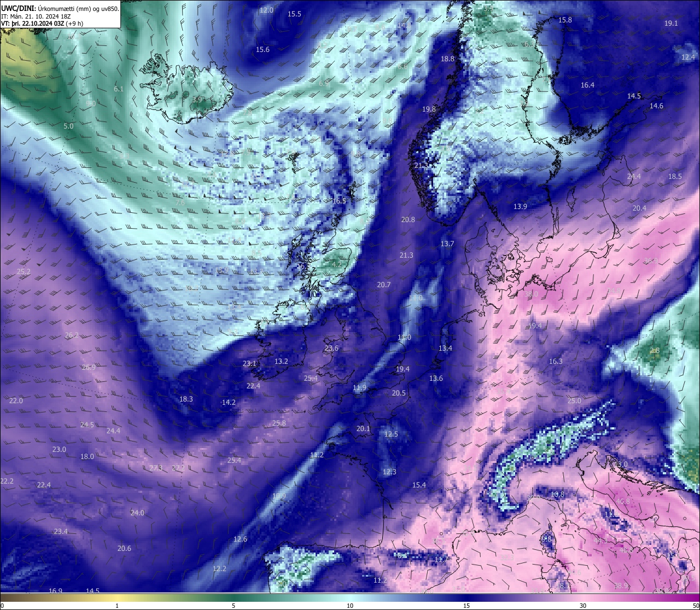Click the 23.0 value on the map
The image size is (700, 610).
point(59,449)
